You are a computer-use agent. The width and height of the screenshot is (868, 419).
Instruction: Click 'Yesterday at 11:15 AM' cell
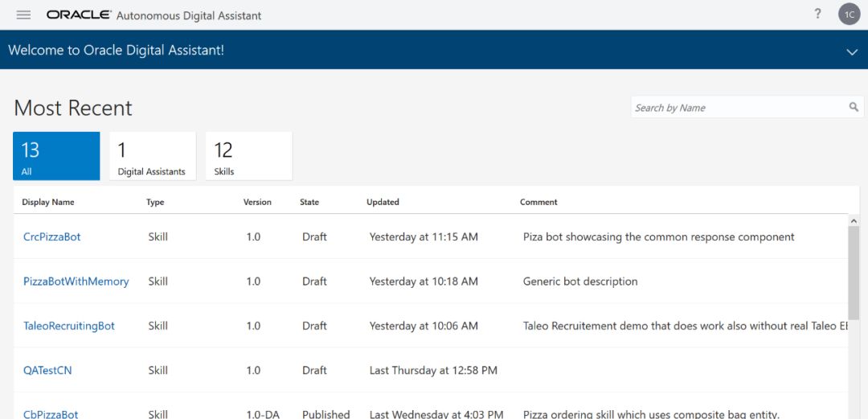pos(424,236)
